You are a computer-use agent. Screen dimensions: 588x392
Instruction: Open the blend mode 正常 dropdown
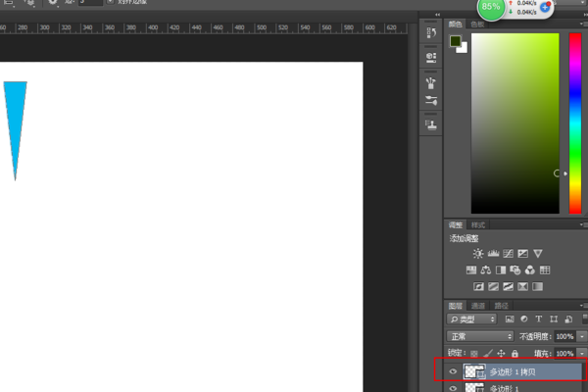tap(480, 336)
